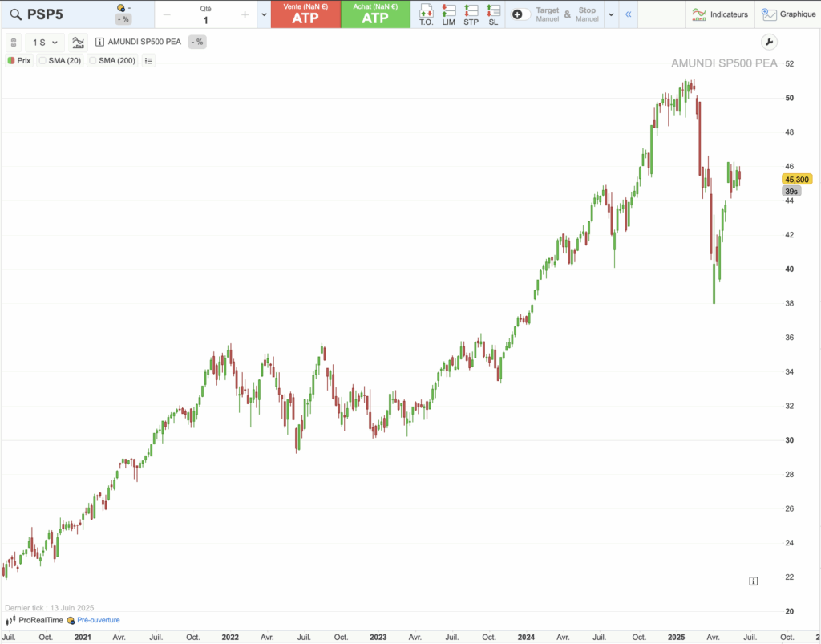Open the Target & Stop options dropdown arrow
The height and width of the screenshot is (644, 821).
(x=610, y=14)
